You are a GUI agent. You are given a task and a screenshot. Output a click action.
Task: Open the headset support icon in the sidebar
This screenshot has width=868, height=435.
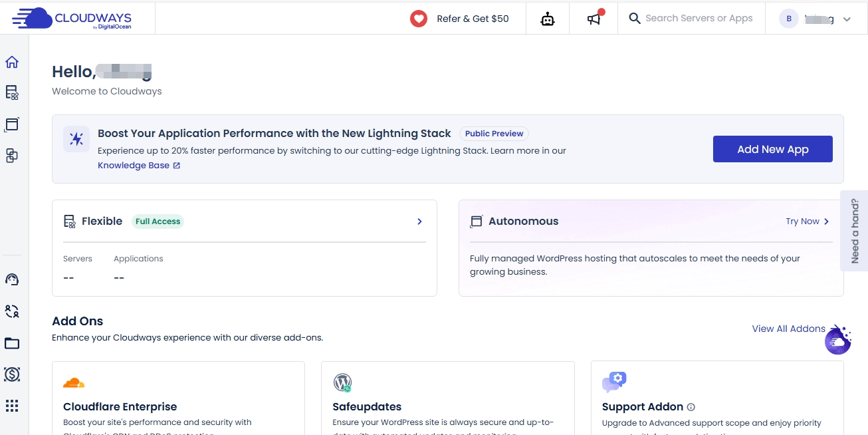(x=12, y=279)
